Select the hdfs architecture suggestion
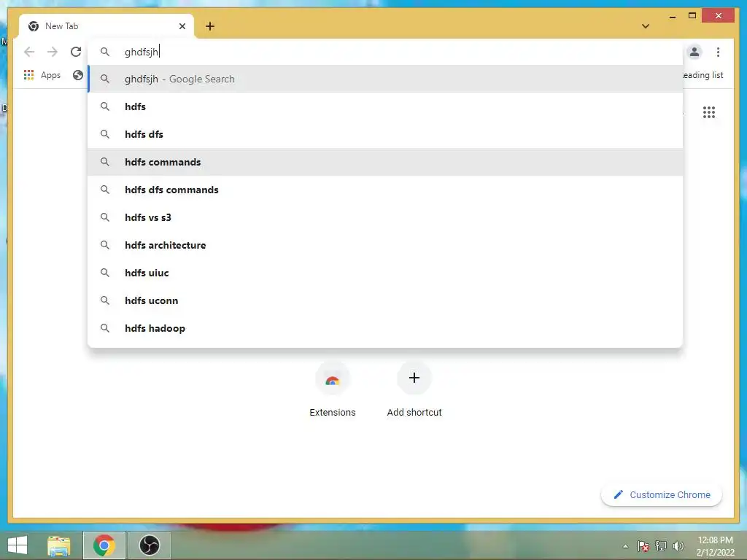The width and height of the screenshot is (747, 560). click(x=385, y=245)
